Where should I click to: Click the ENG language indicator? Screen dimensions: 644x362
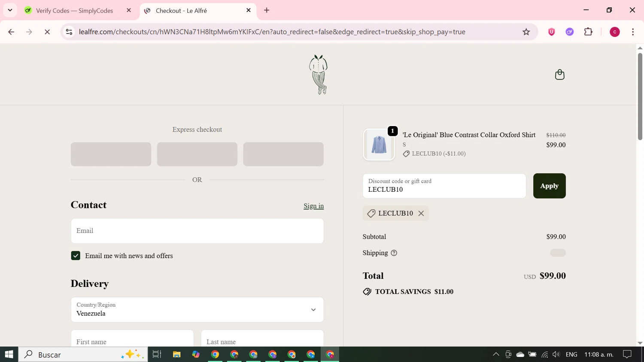571,354
